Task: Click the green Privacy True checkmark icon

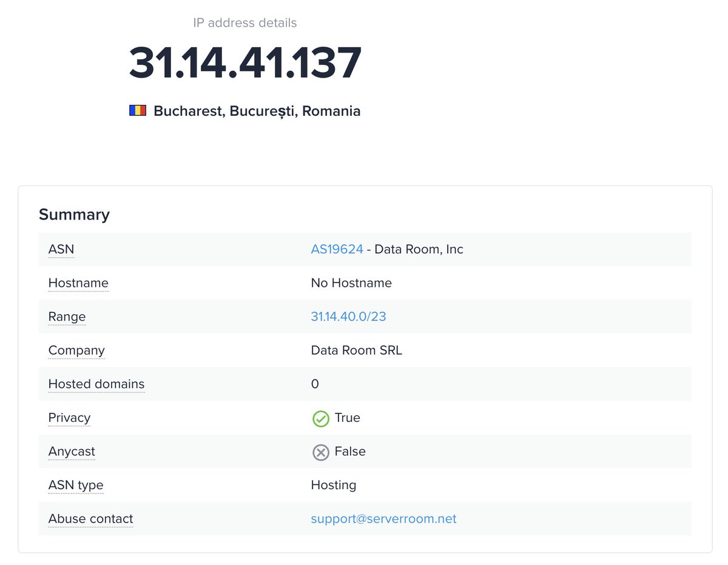Action: pos(320,418)
